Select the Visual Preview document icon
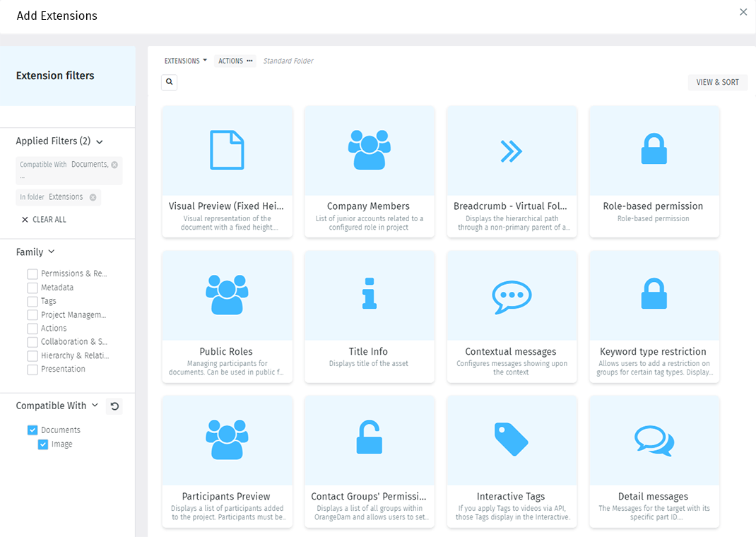This screenshot has width=756, height=537. tap(227, 149)
